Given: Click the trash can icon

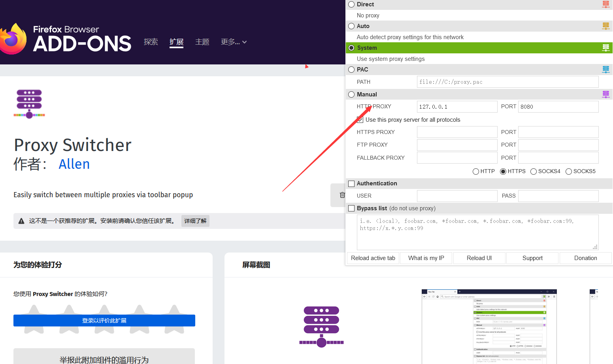Looking at the screenshot, I should 342,195.
